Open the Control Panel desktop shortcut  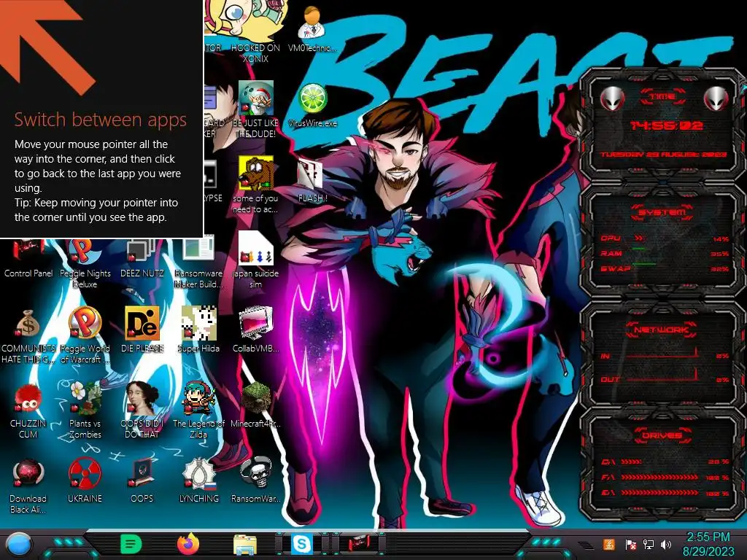(28, 260)
